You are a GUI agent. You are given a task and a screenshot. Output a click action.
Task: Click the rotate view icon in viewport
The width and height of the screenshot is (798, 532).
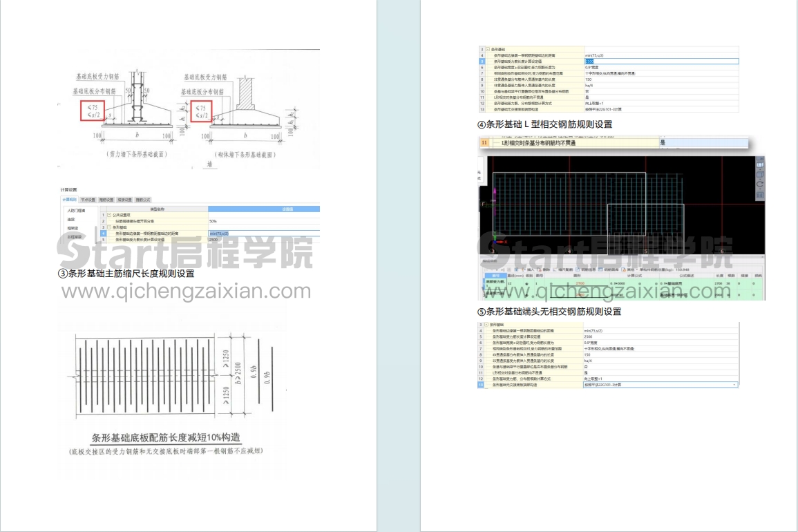pyautogui.click(x=761, y=184)
